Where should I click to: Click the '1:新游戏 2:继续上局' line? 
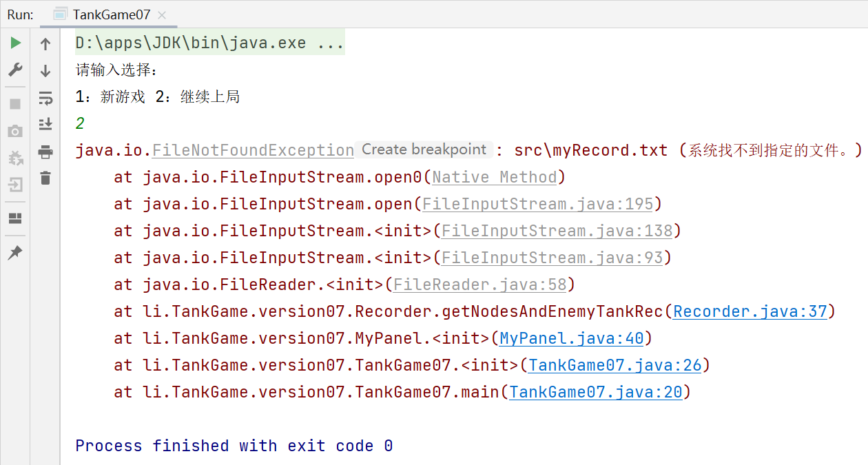157,96
